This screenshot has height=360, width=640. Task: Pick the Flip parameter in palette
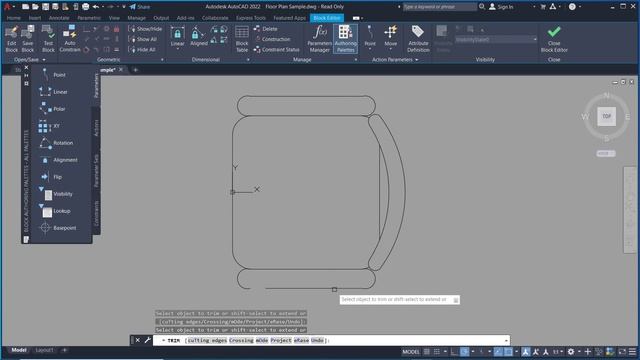(51, 177)
